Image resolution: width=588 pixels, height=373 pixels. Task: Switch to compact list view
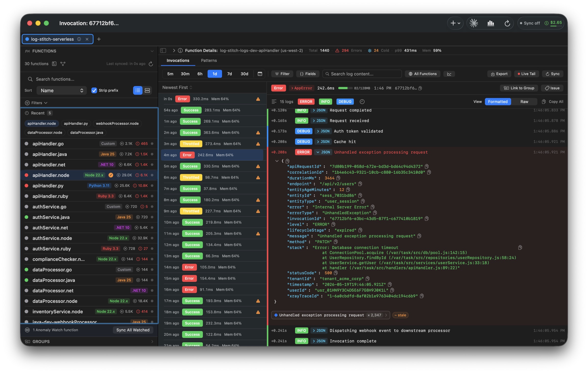(x=137, y=90)
